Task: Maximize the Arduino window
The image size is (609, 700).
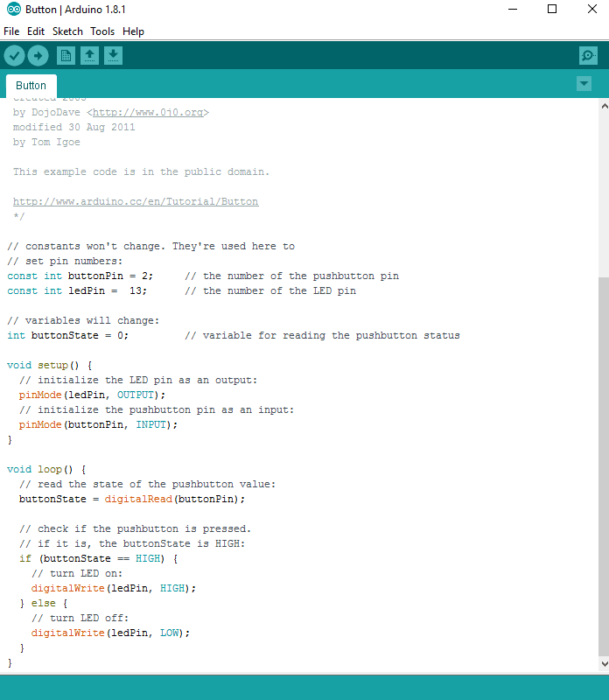Action: tap(552, 9)
